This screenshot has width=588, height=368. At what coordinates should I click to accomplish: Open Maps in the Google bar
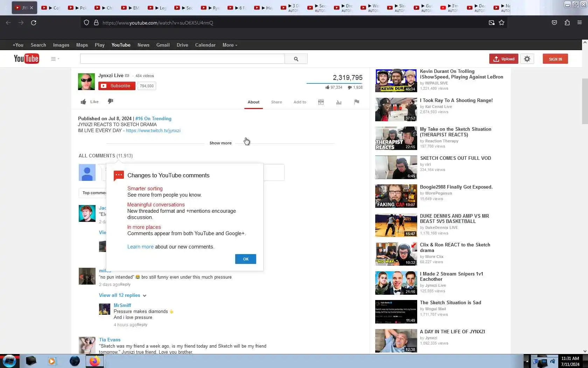click(x=82, y=45)
